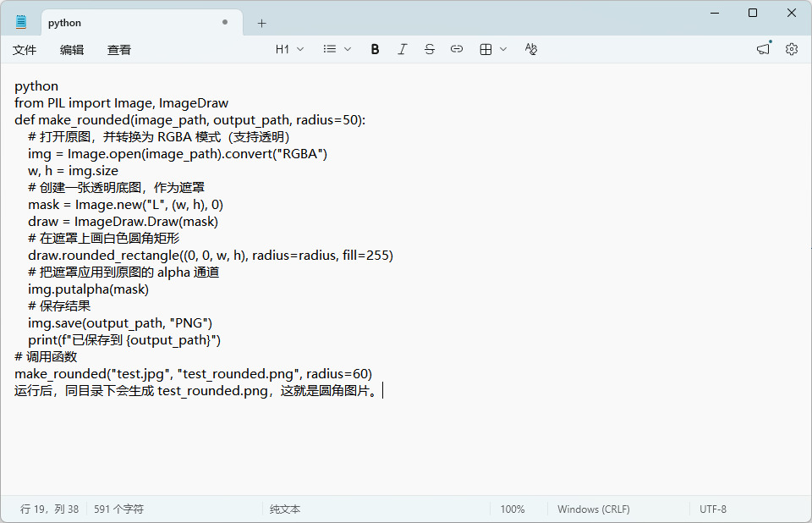This screenshot has height=523, width=812.
Task: Add a new tab with the plus icon
Action: tap(262, 23)
